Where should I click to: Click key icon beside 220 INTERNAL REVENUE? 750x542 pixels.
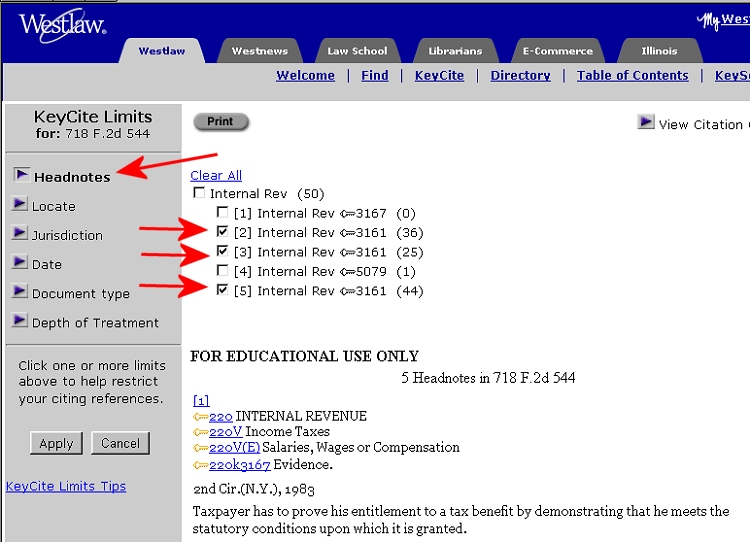200,417
